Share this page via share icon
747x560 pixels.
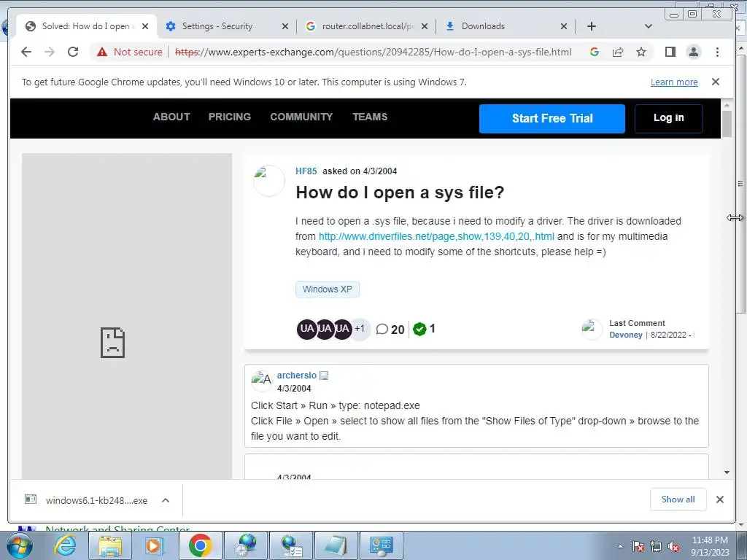point(618,52)
